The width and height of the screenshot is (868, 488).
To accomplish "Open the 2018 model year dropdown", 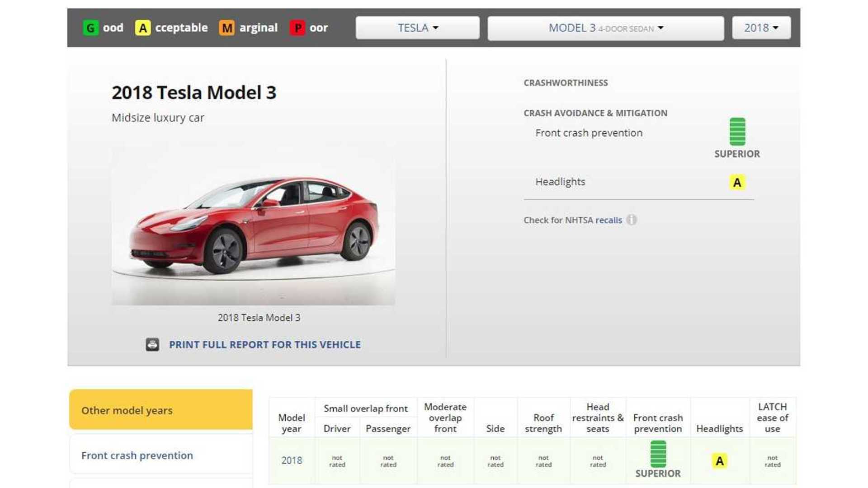I will 762,28.
